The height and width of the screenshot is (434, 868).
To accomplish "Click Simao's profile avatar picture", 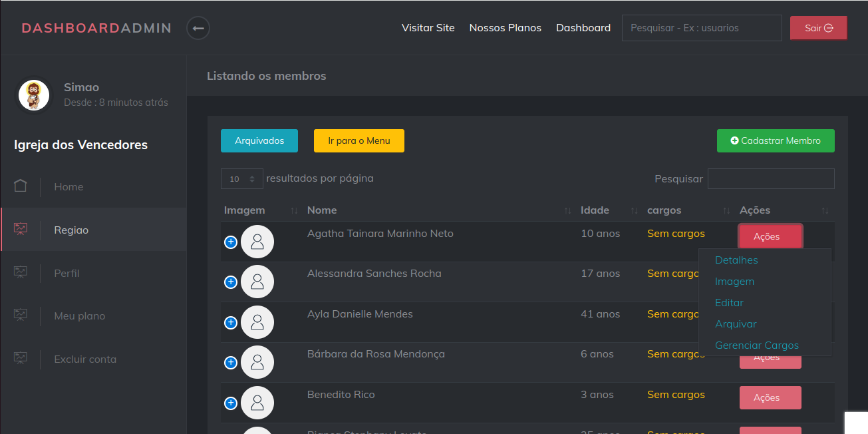I will pos(33,95).
